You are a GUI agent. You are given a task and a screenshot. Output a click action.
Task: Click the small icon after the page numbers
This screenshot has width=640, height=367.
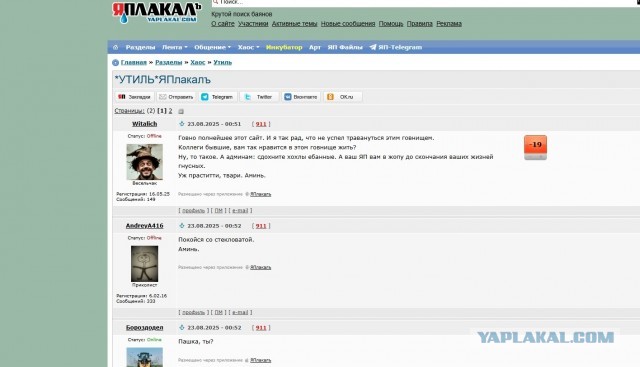[181, 111]
